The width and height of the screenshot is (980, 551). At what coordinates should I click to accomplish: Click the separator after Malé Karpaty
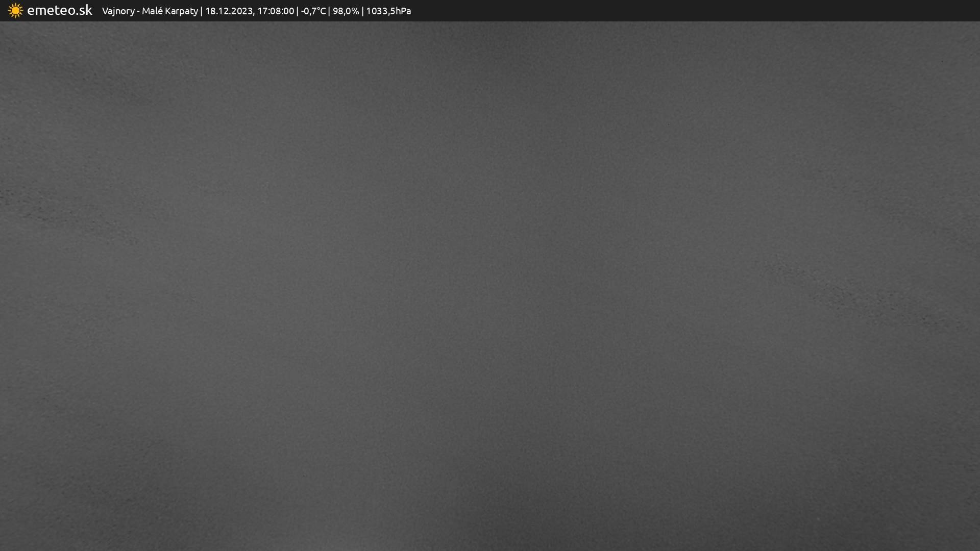(202, 11)
